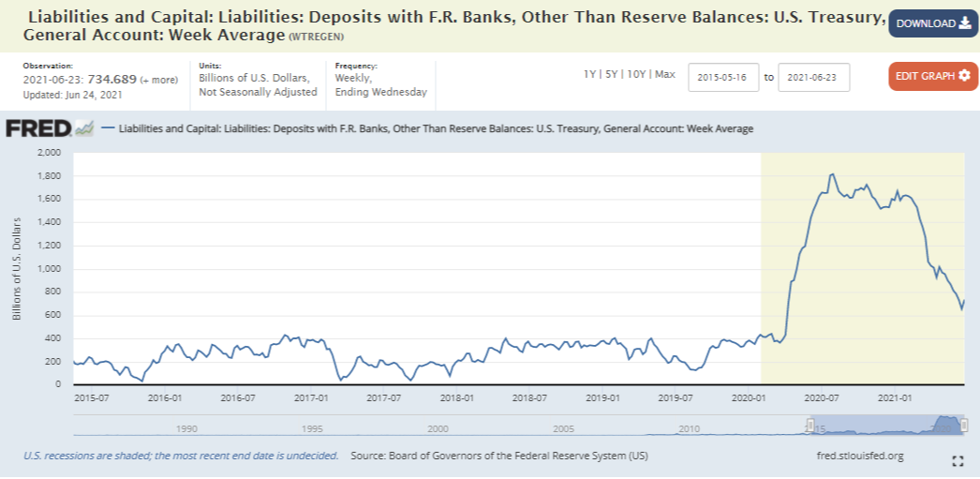This screenshot has height=479, width=980.
Task: Click the 2015-07 x-axis label
Action: click(91, 397)
